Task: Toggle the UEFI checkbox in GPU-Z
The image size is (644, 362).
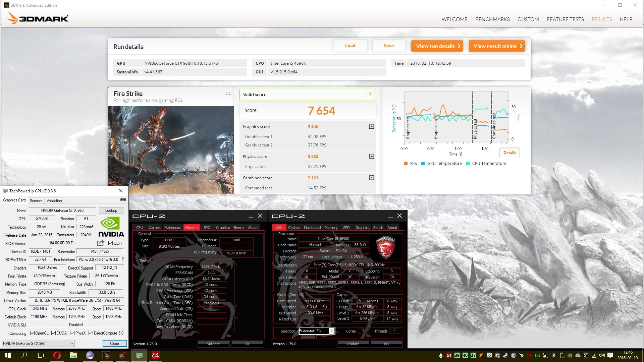Action: 110,243
